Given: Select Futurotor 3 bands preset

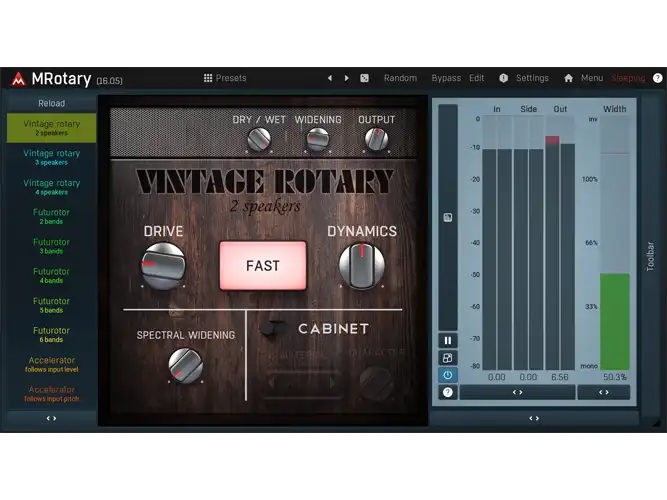Looking at the screenshot, I should pyautogui.click(x=51, y=246).
